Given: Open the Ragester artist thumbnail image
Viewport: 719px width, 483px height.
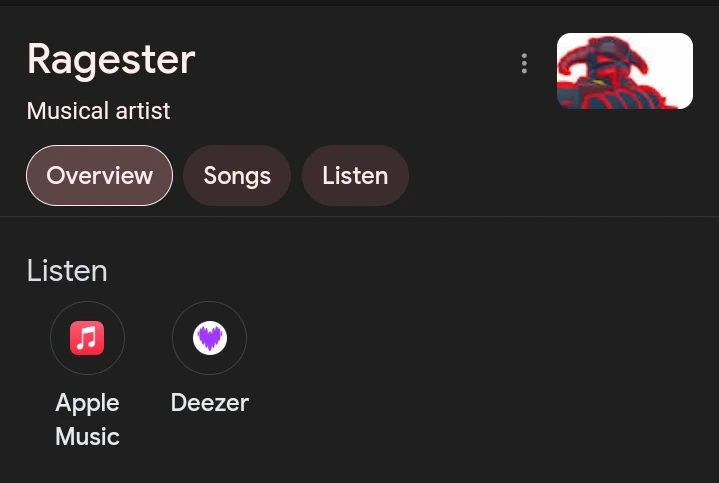Looking at the screenshot, I should (624, 71).
